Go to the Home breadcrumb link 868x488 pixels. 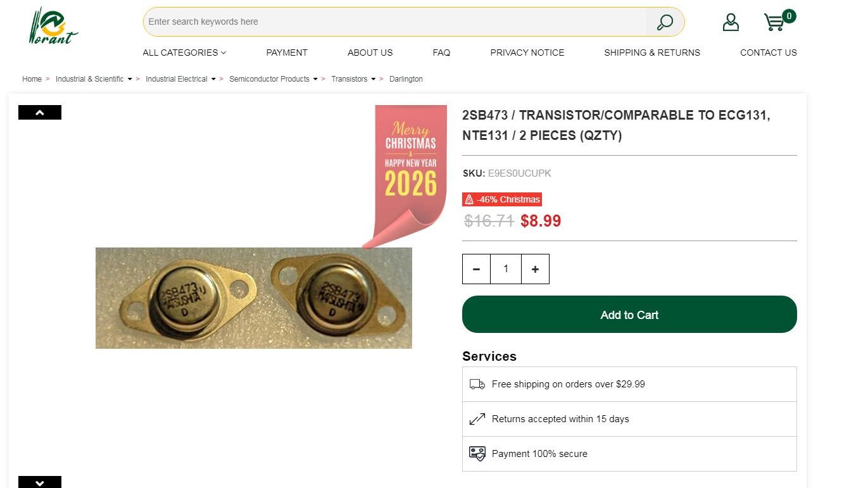pos(32,79)
